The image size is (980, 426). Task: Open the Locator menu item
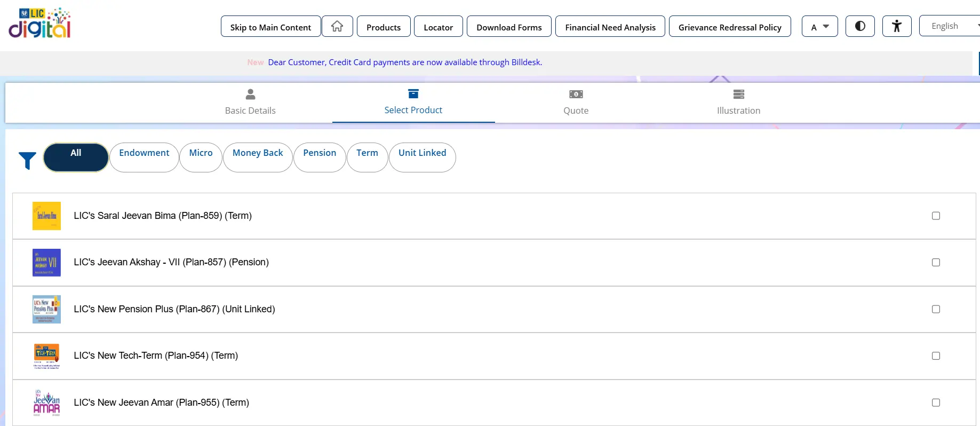[439, 26]
